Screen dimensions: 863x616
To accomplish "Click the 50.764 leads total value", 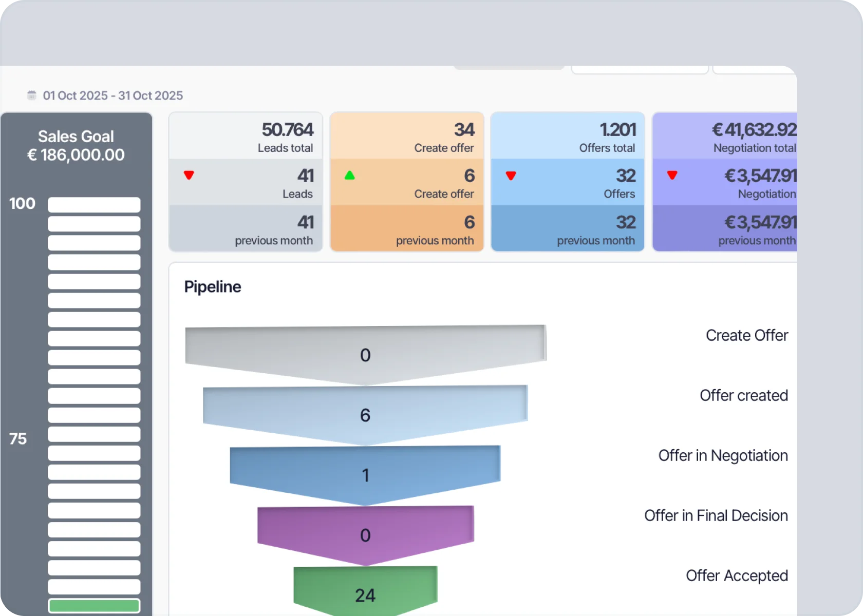I will pos(288,130).
